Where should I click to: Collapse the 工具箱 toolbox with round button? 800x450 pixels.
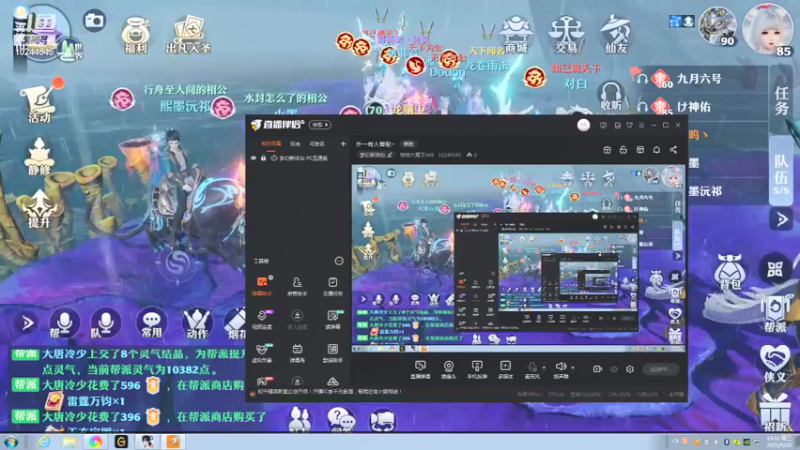(x=339, y=261)
